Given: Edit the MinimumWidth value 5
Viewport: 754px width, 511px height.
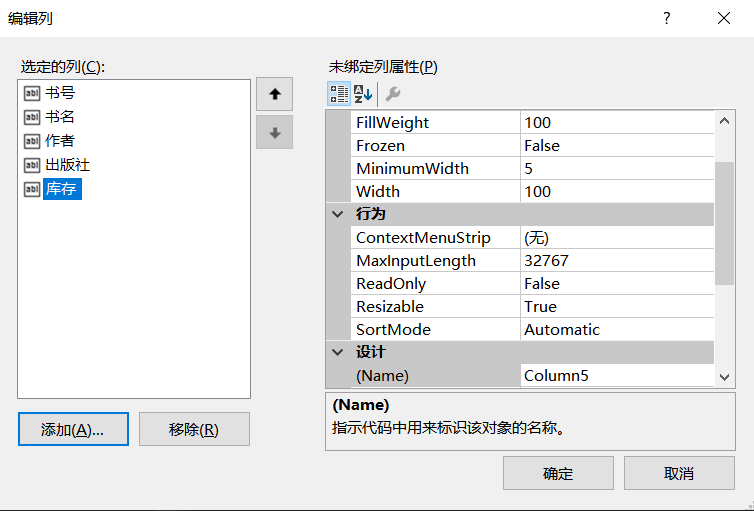Looking at the screenshot, I should [617, 169].
